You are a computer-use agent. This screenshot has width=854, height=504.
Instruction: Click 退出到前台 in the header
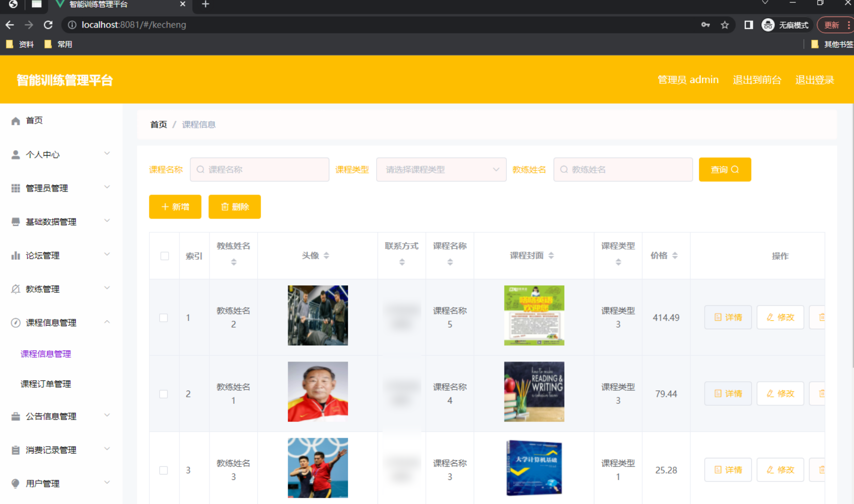pyautogui.click(x=757, y=80)
